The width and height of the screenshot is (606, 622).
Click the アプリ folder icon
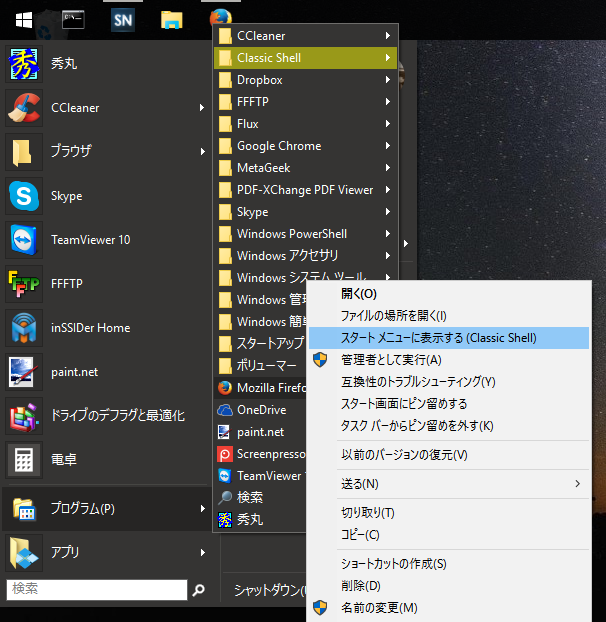(24, 553)
